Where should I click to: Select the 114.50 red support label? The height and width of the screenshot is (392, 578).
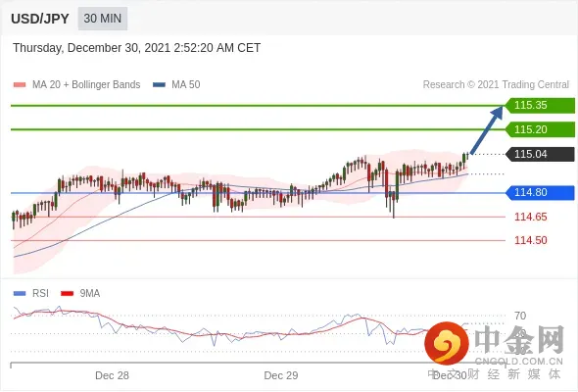(x=531, y=240)
